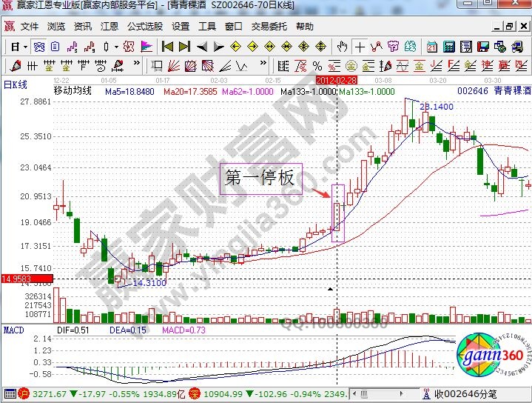This screenshot has height=403, width=532.
Task: Click the black left-arrow scroll icon
Action: tap(201, 47)
